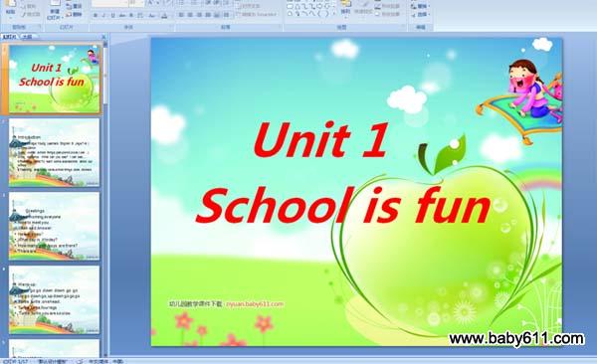Open character spacing options

(140, 15)
